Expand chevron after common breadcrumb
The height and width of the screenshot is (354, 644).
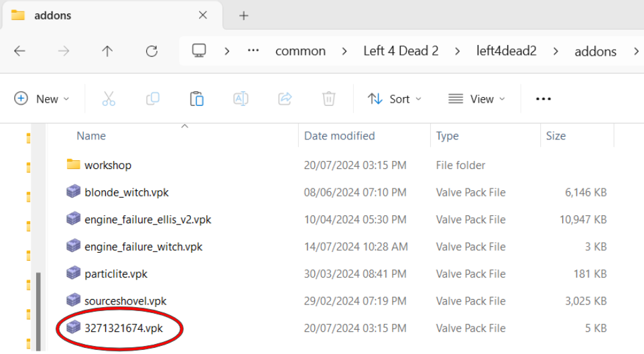click(344, 52)
